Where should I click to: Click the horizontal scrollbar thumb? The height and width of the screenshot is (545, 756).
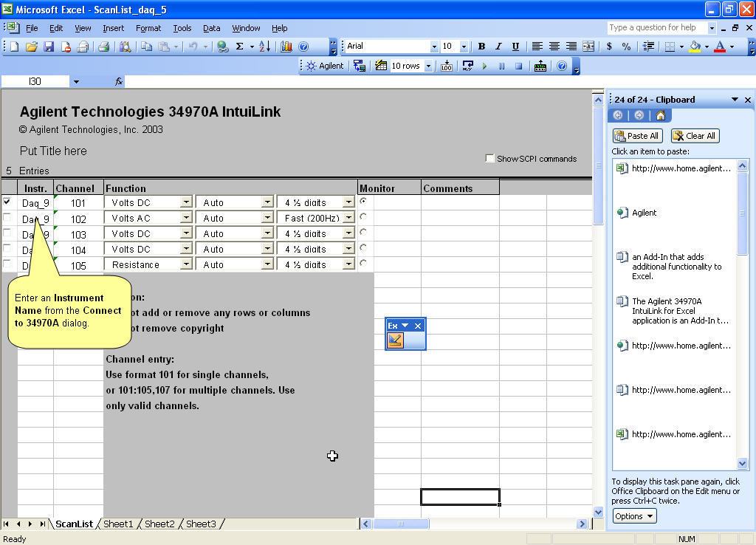coord(401,524)
